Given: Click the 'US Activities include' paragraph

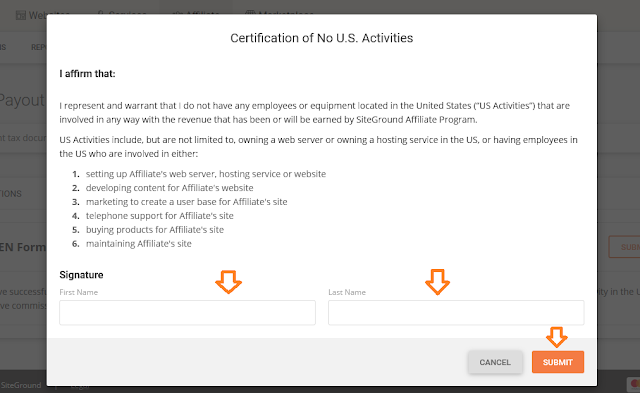Looking at the screenshot, I should click(318, 147).
